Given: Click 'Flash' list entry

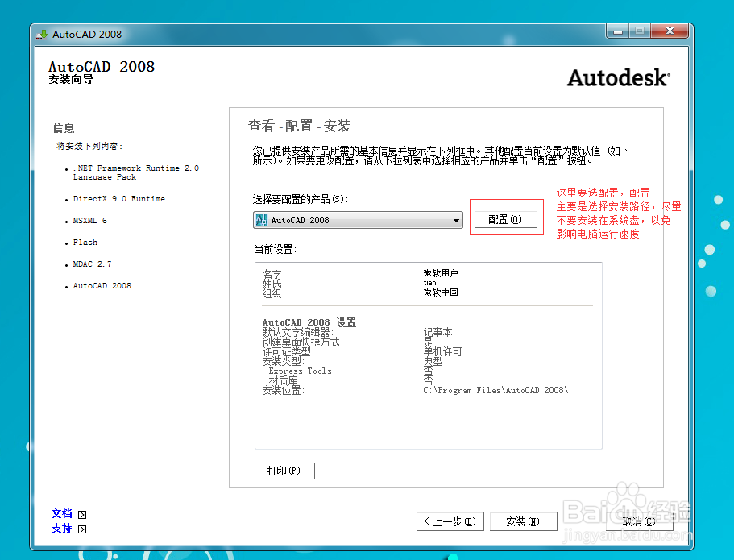Looking at the screenshot, I should [x=85, y=242].
